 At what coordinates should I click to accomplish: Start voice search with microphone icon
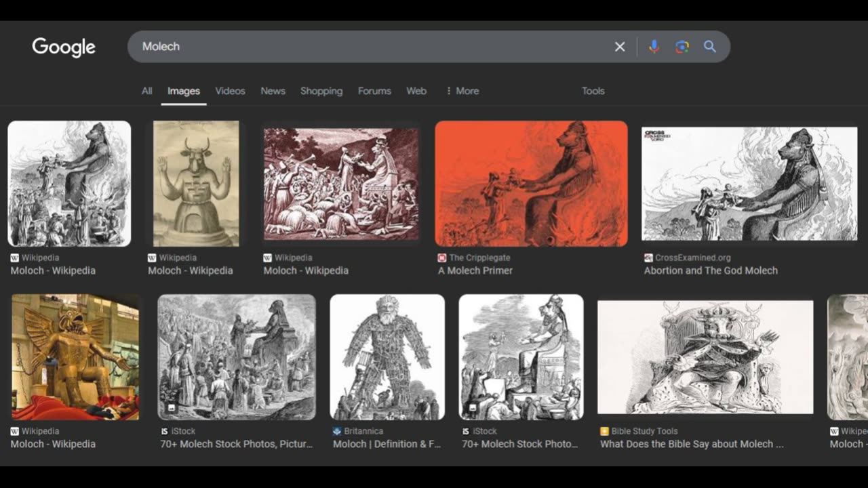[654, 47]
